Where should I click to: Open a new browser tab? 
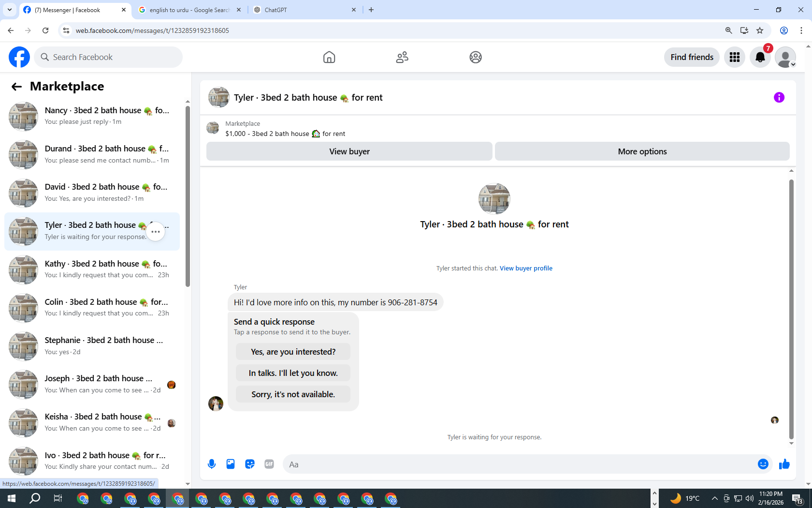(371, 10)
